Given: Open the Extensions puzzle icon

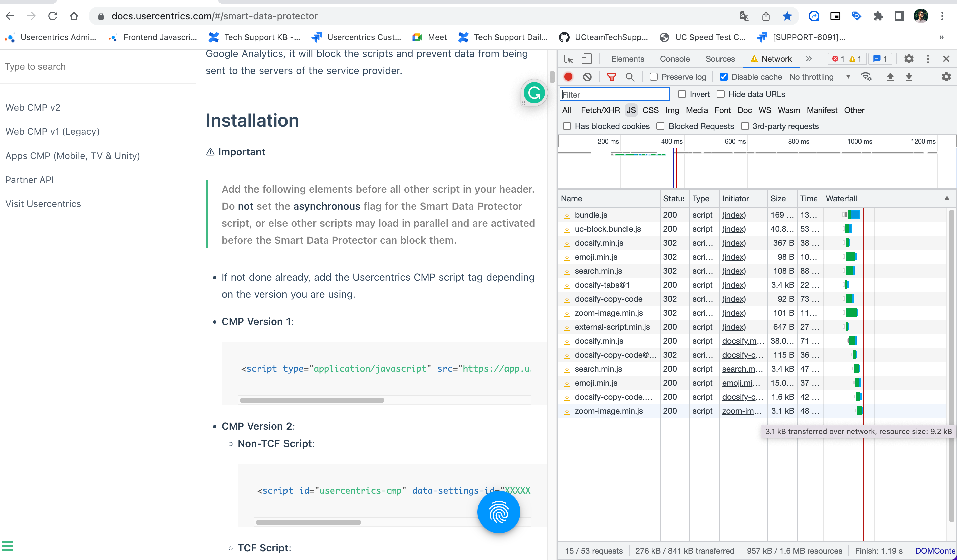Looking at the screenshot, I should point(878,16).
